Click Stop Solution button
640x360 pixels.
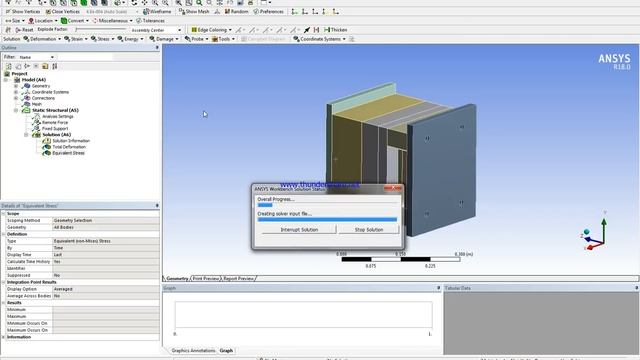click(369, 230)
